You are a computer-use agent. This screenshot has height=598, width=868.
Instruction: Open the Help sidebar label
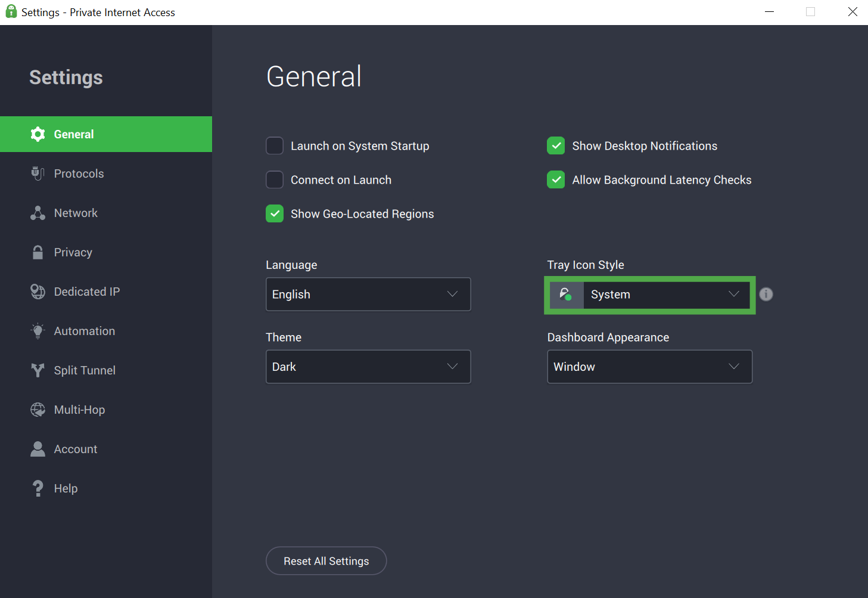[x=66, y=488]
